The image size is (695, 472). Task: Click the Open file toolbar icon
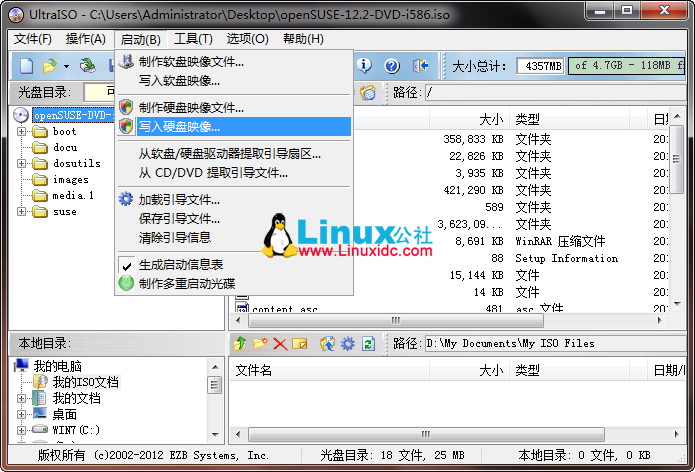point(50,66)
